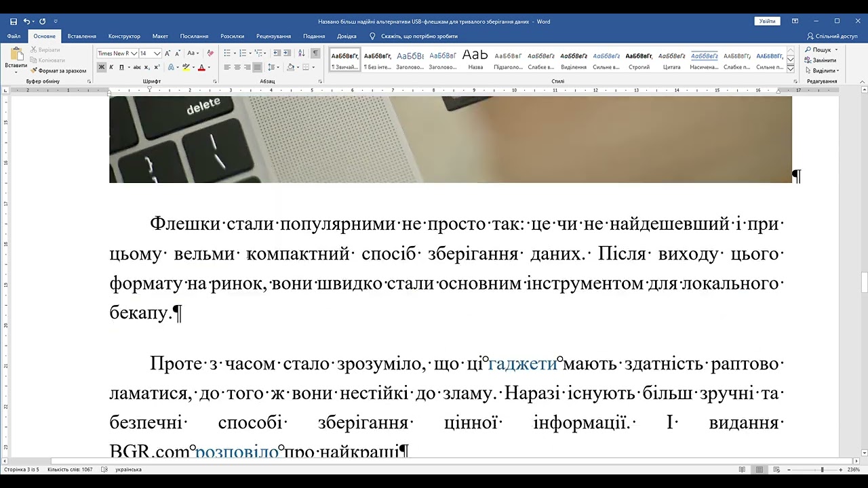Undo the last action
This screenshot has width=868, height=488.
(26, 22)
